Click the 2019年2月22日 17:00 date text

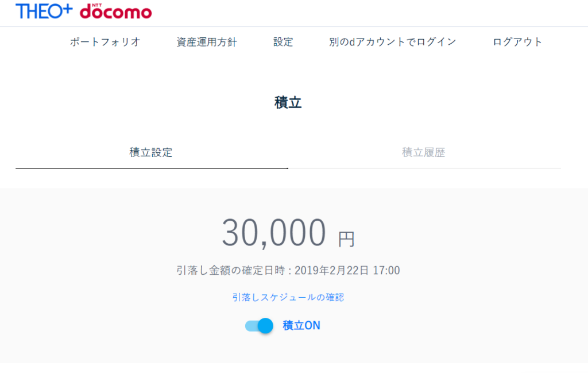click(x=347, y=270)
